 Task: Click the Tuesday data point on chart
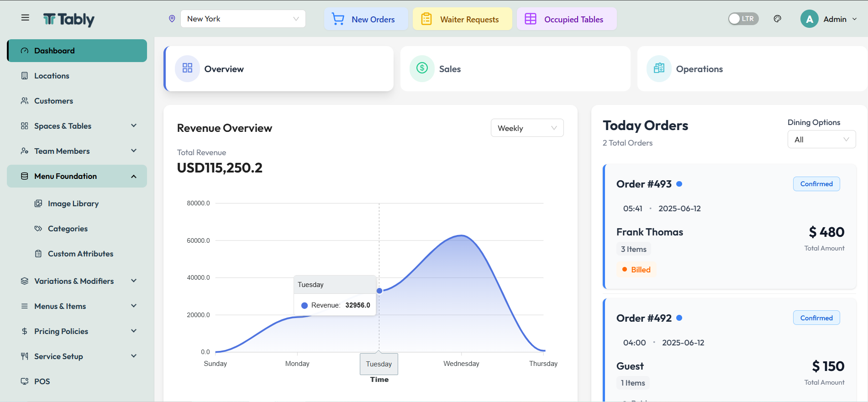[379, 291]
